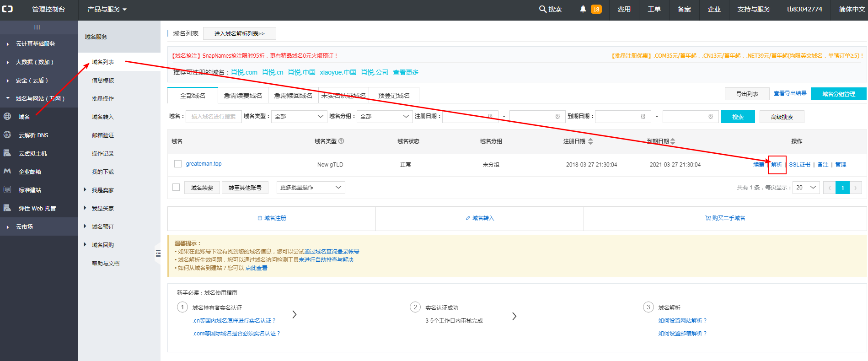Open search with the magnifier icon
868x361 pixels.
(542, 9)
